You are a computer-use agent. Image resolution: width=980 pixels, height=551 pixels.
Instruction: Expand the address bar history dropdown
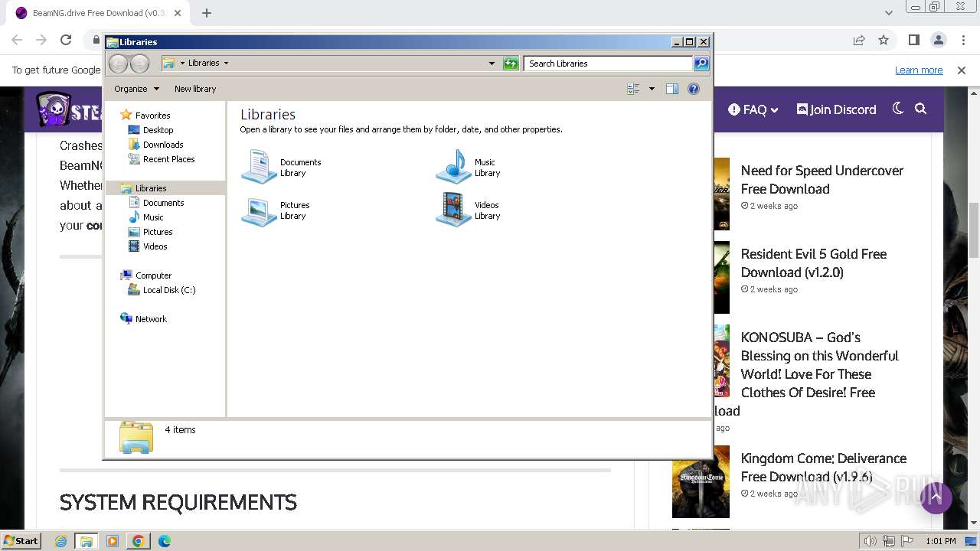pyautogui.click(x=492, y=64)
